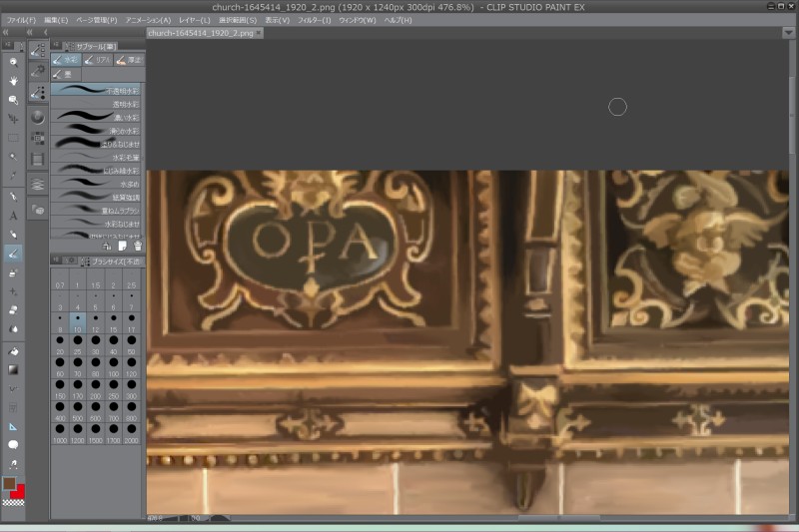The image size is (799, 532).
Task: Open the ファイル(F) menu
Action: click(21, 20)
